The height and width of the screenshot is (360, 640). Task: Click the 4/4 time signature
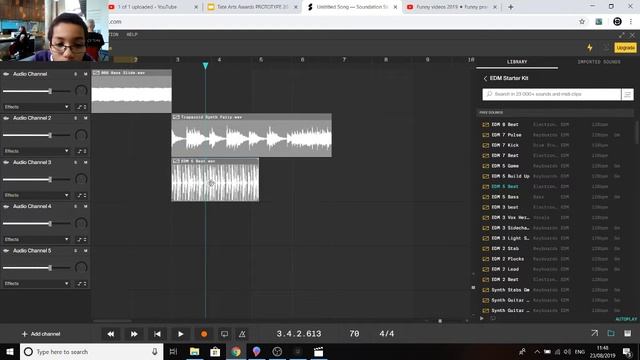(x=387, y=334)
